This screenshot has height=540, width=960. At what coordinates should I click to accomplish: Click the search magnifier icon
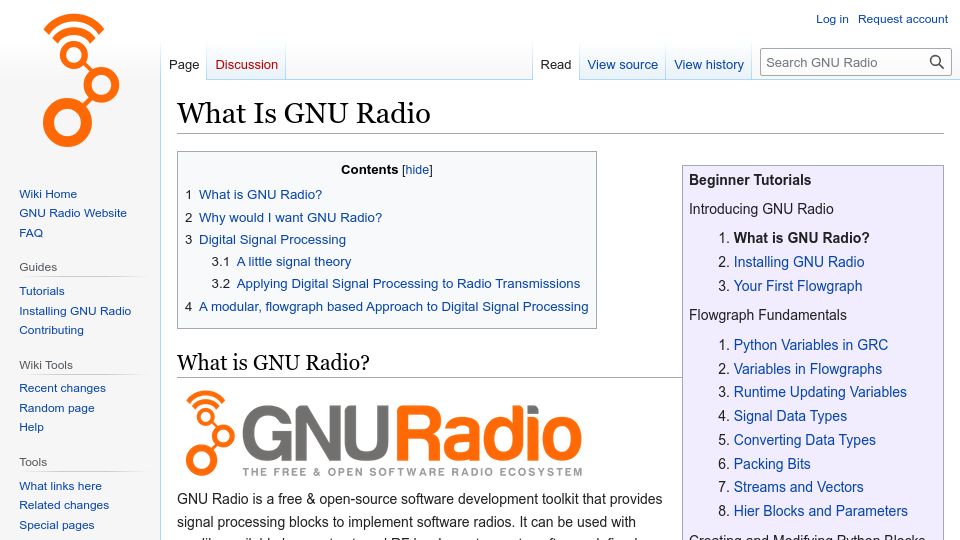tap(937, 62)
